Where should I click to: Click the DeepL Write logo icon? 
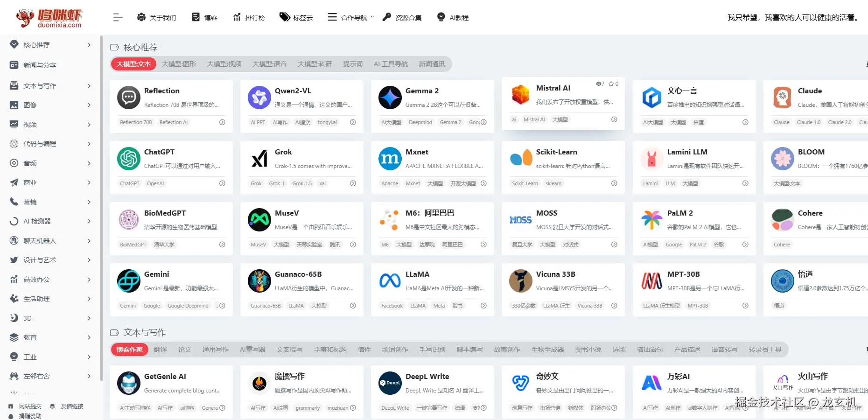[390, 383]
